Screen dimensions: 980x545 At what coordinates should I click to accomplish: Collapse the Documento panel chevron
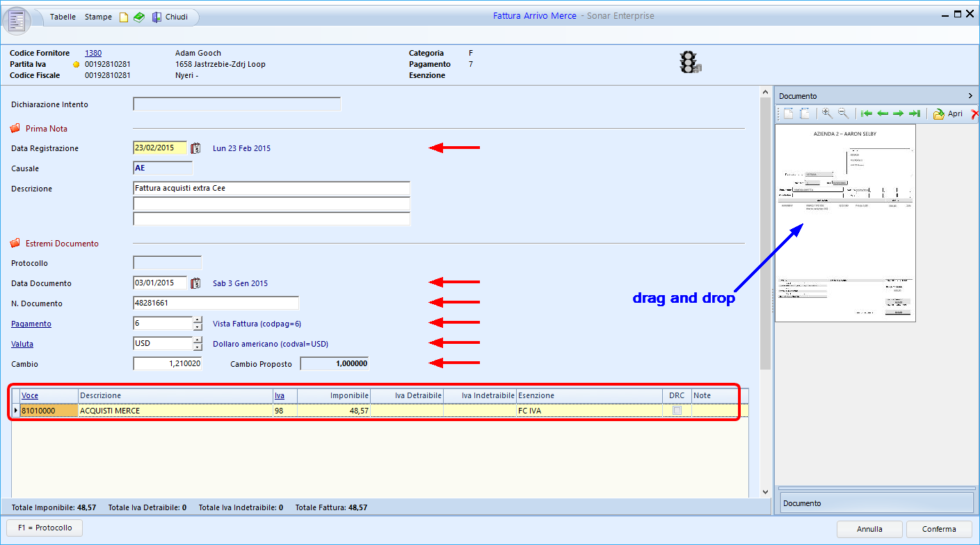pyautogui.click(x=970, y=96)
